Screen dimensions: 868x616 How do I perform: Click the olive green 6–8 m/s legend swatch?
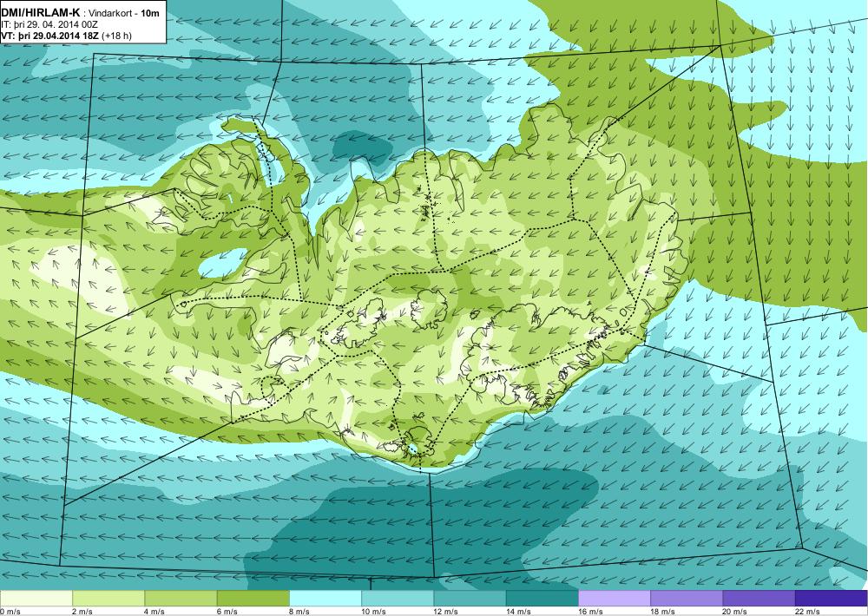253,599
